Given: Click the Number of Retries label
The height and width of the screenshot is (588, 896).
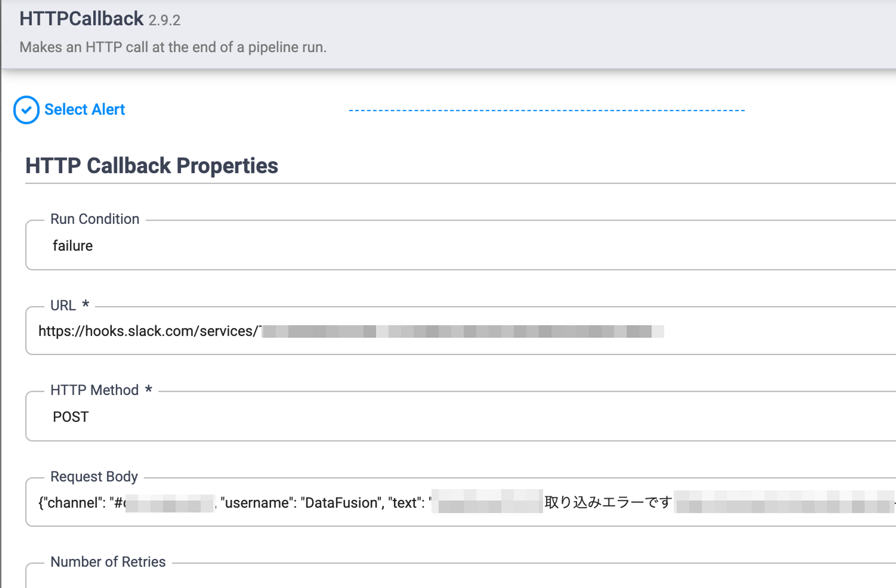Looking at the screenshot, I should tap(108, 562).
